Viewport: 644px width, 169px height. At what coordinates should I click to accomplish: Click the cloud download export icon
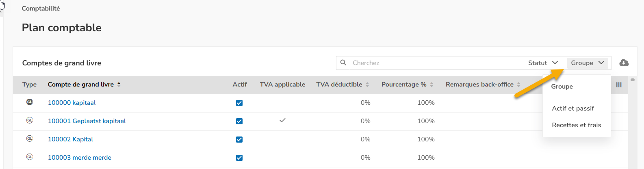[x=624, y=63]
